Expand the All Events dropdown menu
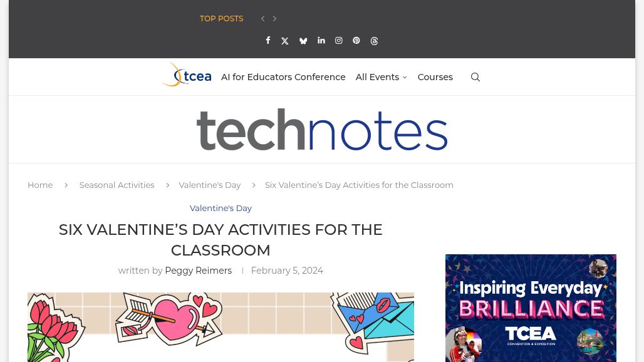The width and height of the screenshot is (644, 362). point(381,77)
